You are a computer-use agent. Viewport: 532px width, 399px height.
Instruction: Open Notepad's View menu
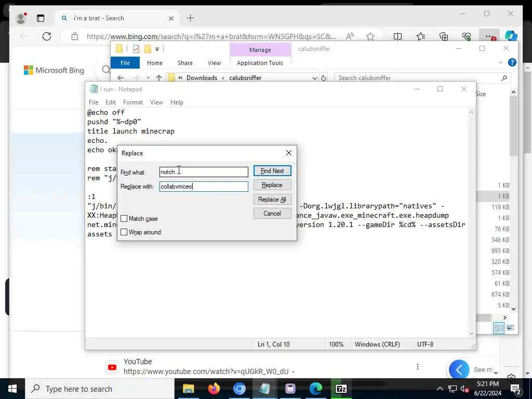[x=156, y=102]
